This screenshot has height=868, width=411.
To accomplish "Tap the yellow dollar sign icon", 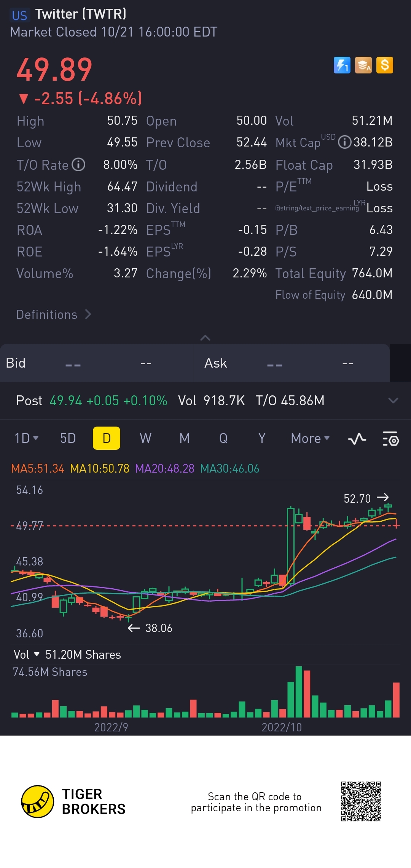I will (384, 65).
